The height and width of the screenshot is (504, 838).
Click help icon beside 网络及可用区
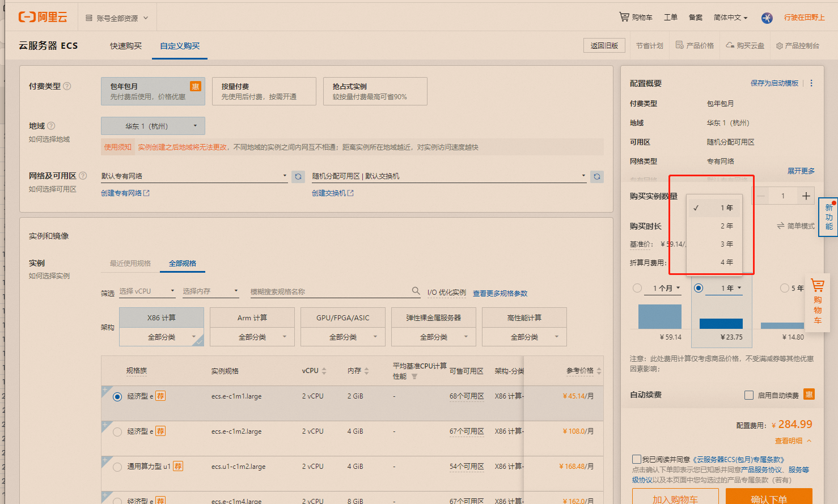click(83, 176)
